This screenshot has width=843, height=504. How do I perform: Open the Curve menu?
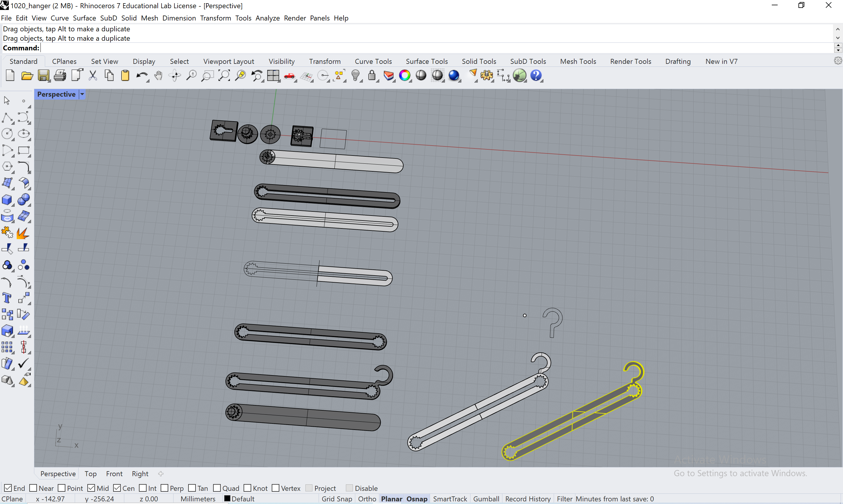pyautogui.click(x=60, y=18)
